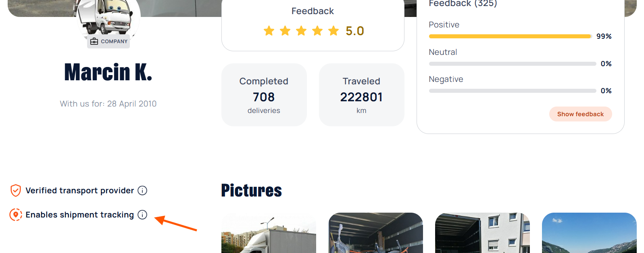Screen dimensions: 644x253
Task: Click the shipment tracking location pin icon
Action: [x=16, y=215]
